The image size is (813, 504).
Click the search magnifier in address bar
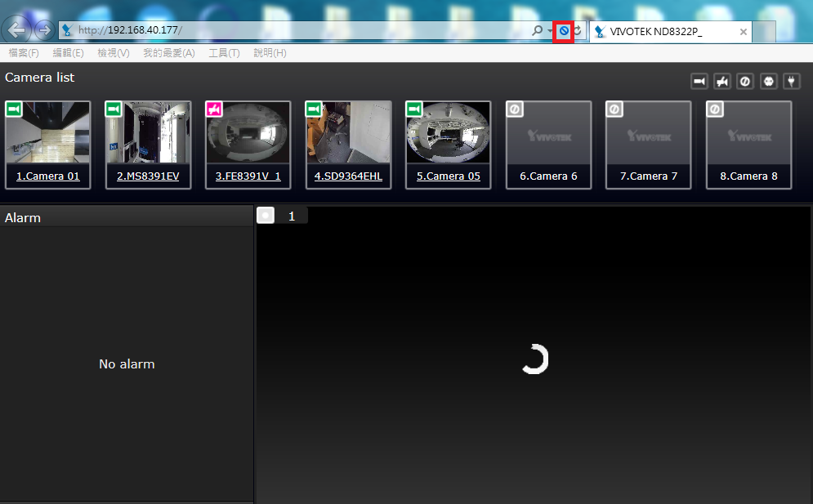pos(537,31)
